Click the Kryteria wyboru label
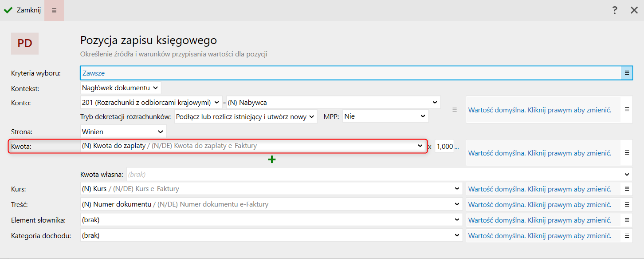The image size is (644, 259). (x=36, y=73)
